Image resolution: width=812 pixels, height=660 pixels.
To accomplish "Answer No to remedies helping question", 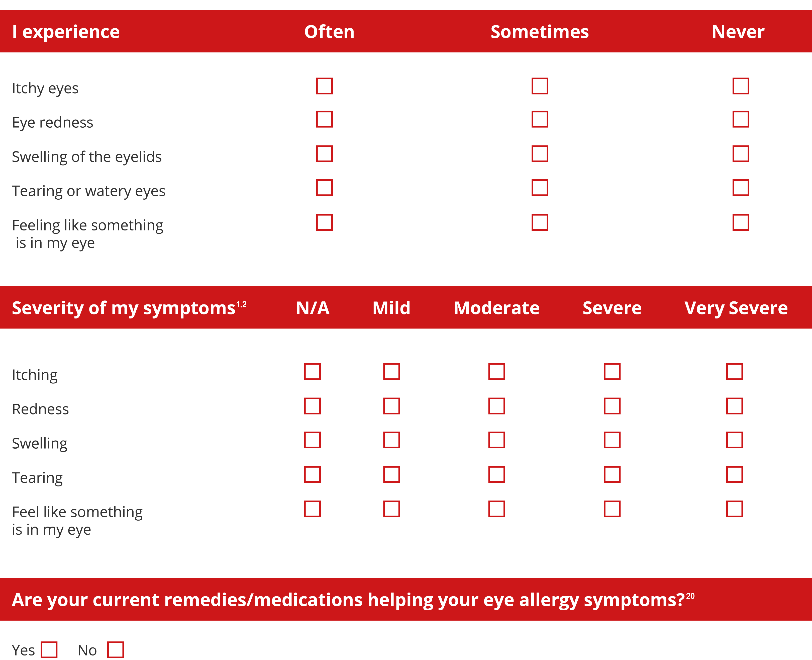I will coord(115,650).
